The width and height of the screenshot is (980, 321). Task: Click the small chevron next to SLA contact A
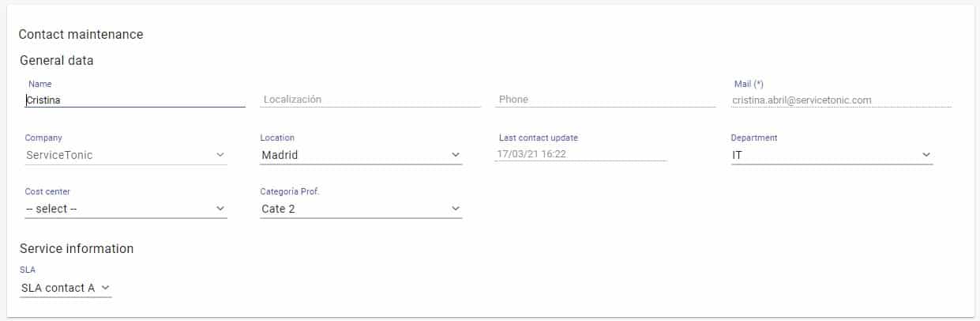(x=105, y=288)
